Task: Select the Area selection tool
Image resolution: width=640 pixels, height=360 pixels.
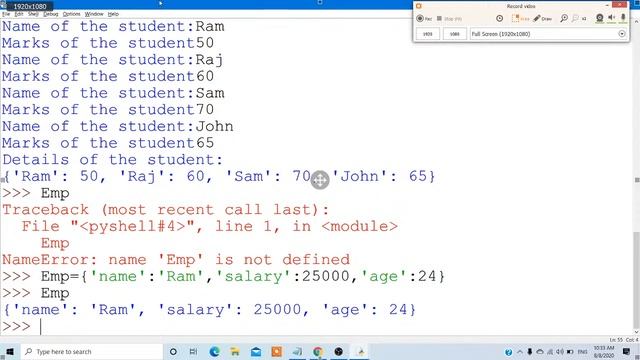Action: 520,18
